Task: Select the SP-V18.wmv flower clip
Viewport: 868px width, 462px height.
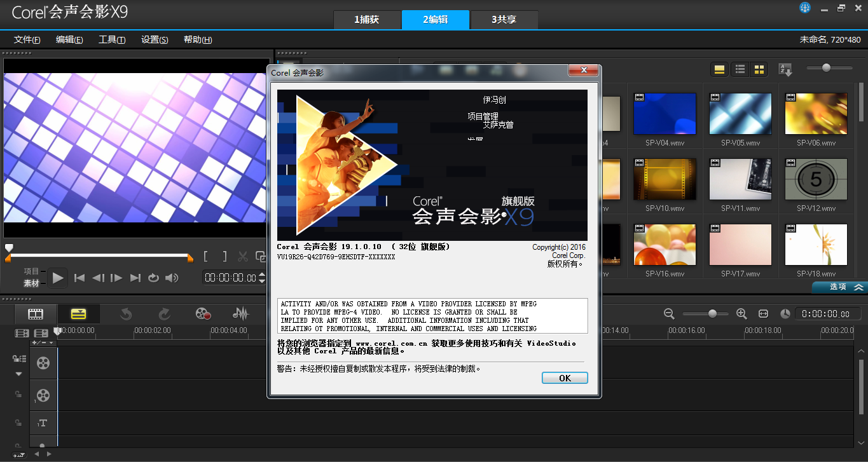Action: [x=816, y=245]
